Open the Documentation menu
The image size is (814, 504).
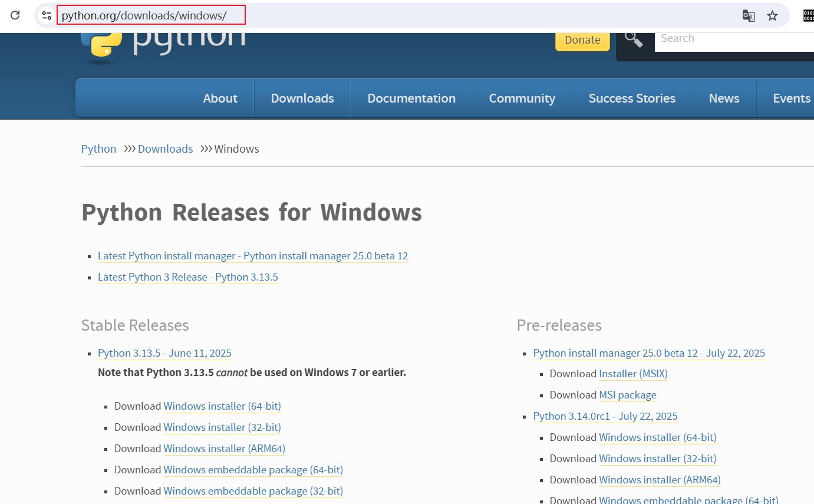coord(411,98)
